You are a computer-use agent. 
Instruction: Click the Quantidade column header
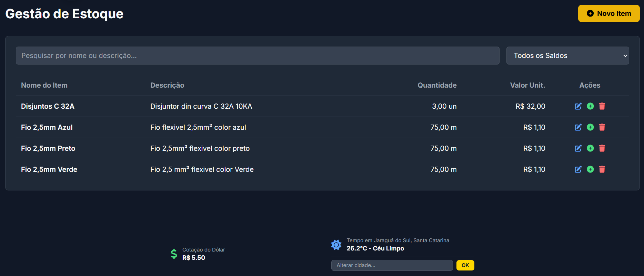coord(437,85)
